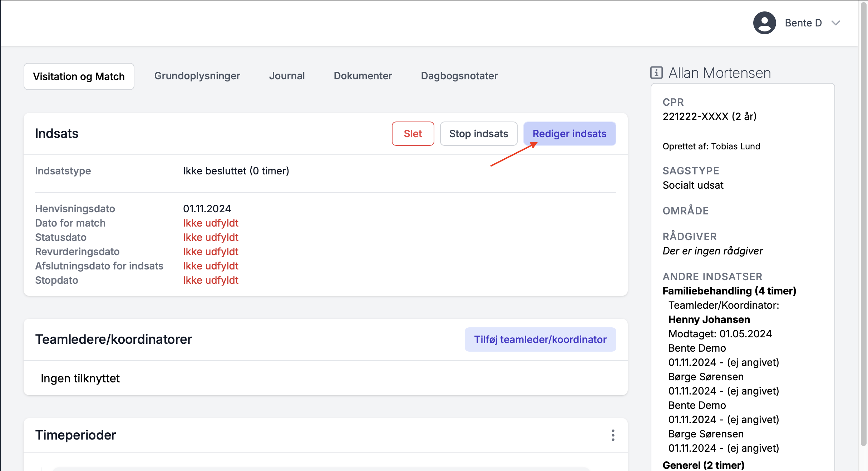Screen dimensions: 868x471
Task: Click the Indsatstype label
Action: pyautogui.click(x=63, y=171)
